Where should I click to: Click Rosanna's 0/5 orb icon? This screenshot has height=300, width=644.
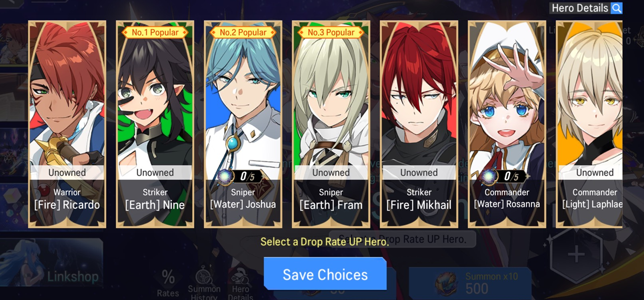(x=488, y=177)
